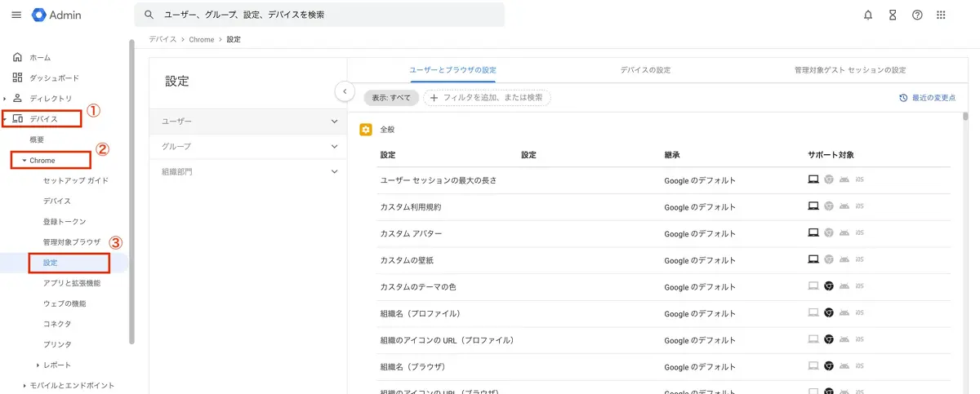The image size is (980, 394).
Task: Click the ダッシュボード dashboard icon
Action: [17, 77]
